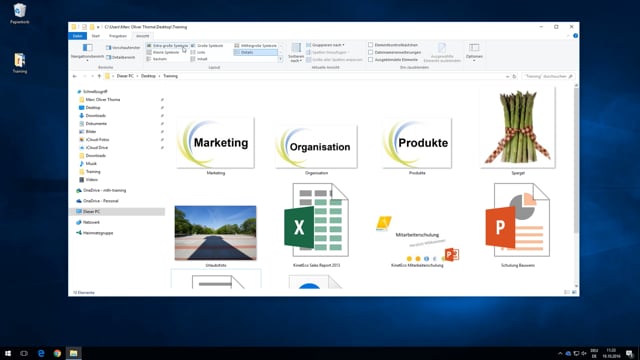Launch Google Chrome from taskbar

pos(57,353)
